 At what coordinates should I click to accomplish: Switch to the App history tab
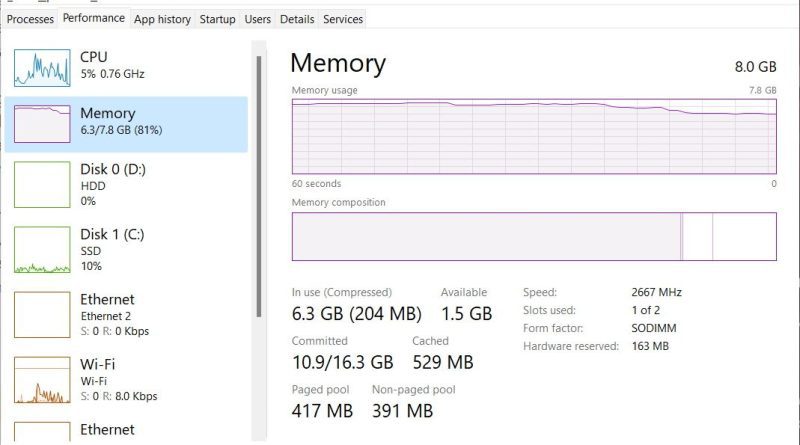162,19
